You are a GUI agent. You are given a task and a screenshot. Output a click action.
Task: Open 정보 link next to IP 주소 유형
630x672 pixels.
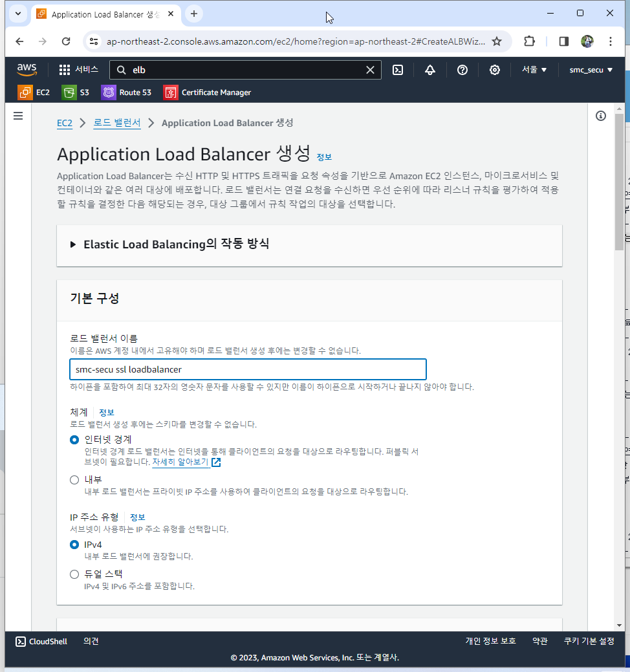pyautogui.click(x=138, y=517)
